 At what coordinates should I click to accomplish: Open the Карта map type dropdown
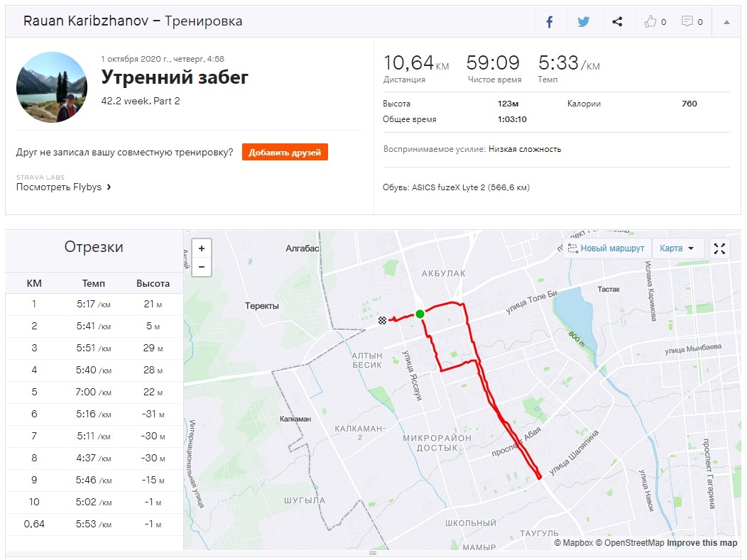coord(677,248)
